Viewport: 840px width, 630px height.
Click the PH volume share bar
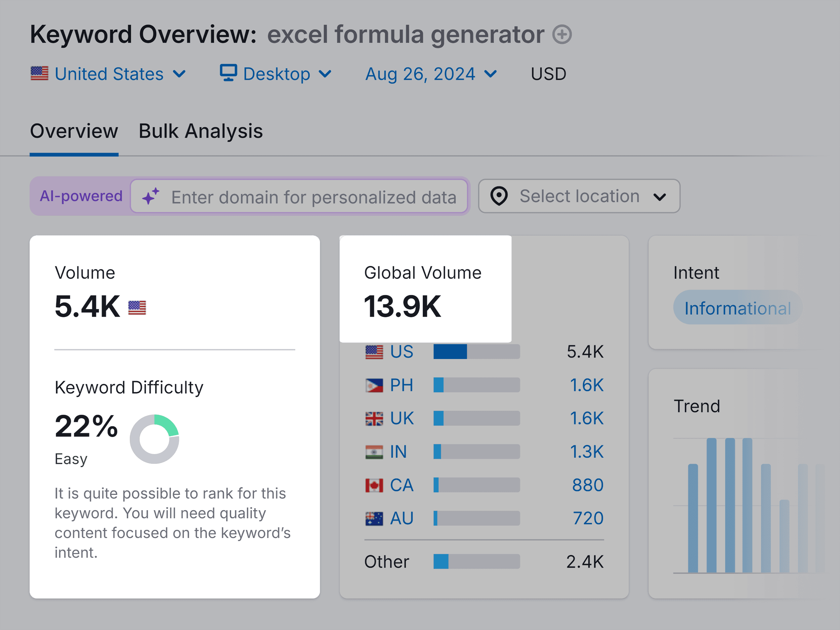(x=476, y=385)
